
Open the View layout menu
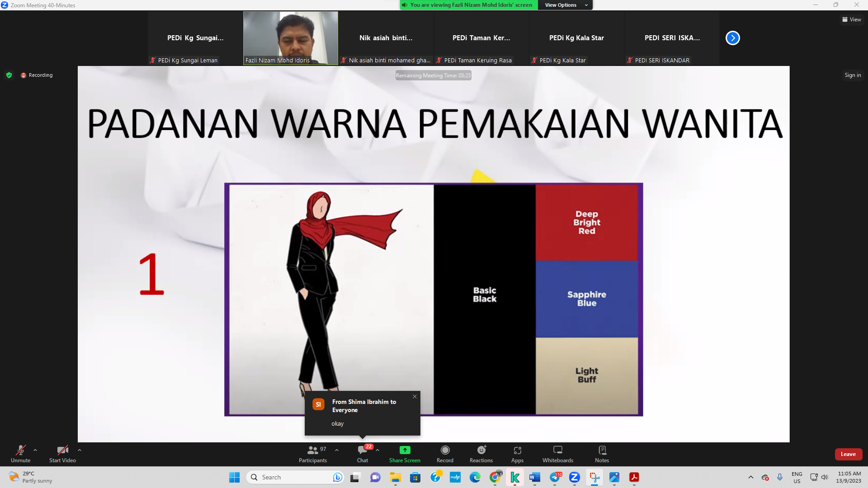(852, 19)
